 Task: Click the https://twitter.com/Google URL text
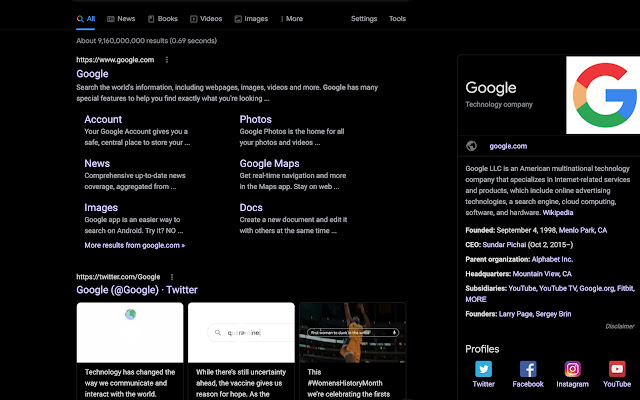(x=118, y=277)
